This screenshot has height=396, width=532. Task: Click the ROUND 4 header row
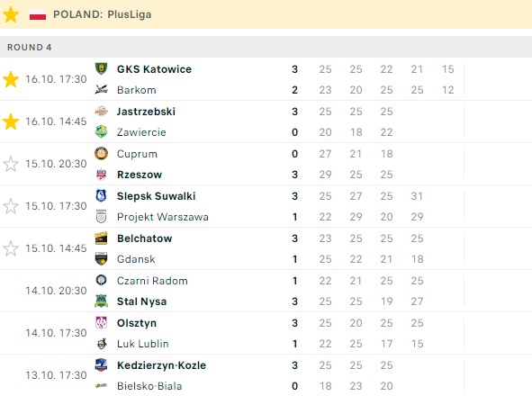[266, 47]
